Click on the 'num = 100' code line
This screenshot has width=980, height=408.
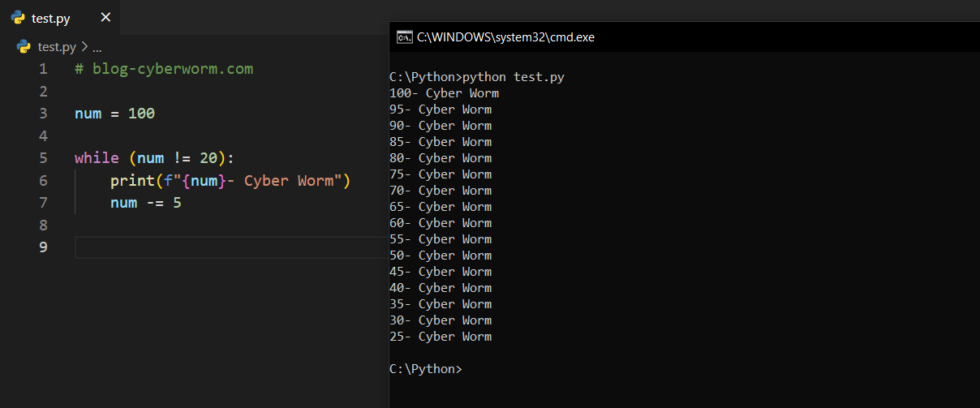(114, 114)
